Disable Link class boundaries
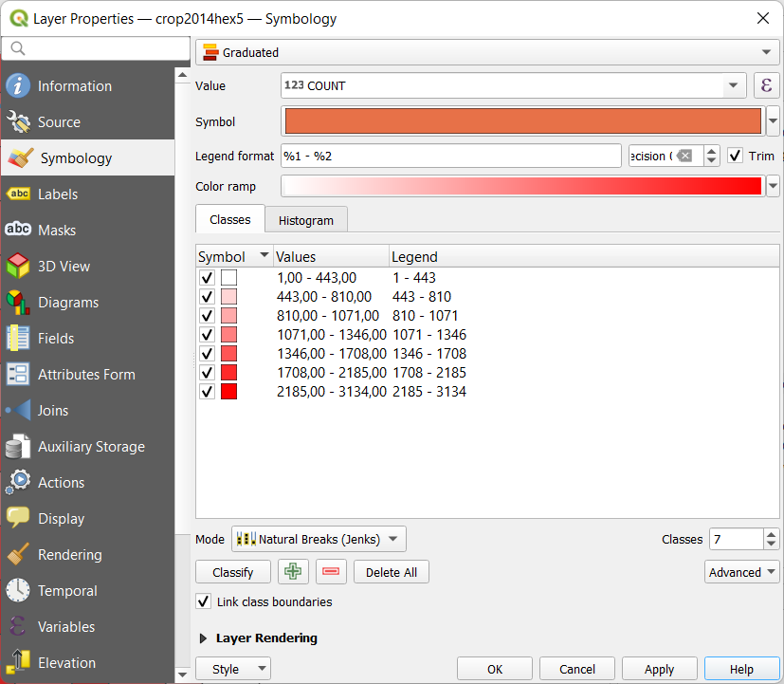This screenshot has width=784, height=684. tap(203, 601)
